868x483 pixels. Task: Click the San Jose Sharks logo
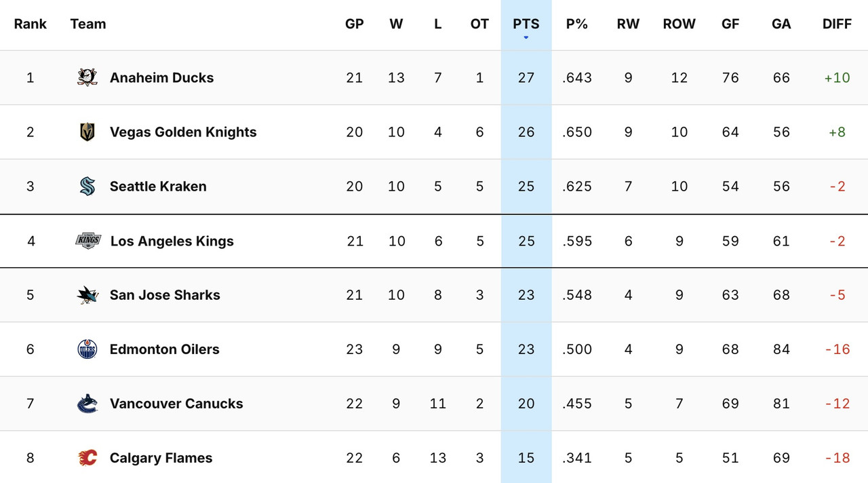tap(87, 294)
